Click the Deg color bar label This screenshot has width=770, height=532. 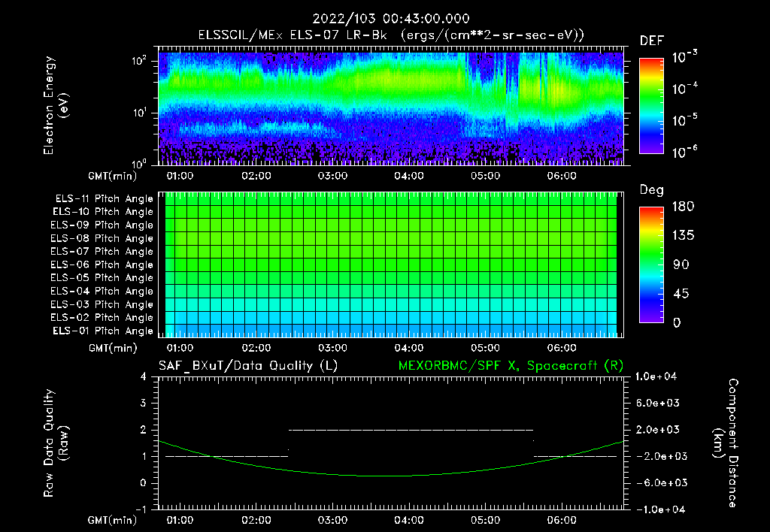[652, 190]
